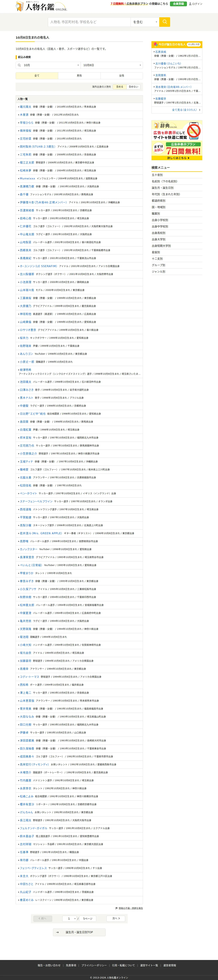Open ジャンル別 in the search menu
The width and height of the screenshot is (218, 980).
click(159, 272)
